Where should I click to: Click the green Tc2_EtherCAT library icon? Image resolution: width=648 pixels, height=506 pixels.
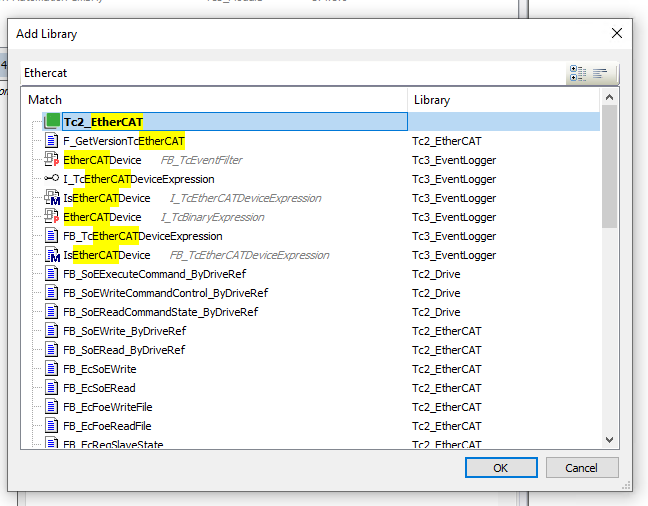coord(52,121)
